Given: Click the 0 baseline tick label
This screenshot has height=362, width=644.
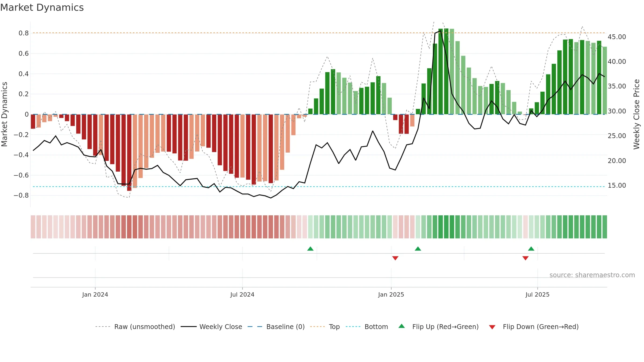Looking at the screenshot, I should tap(27, 114).
